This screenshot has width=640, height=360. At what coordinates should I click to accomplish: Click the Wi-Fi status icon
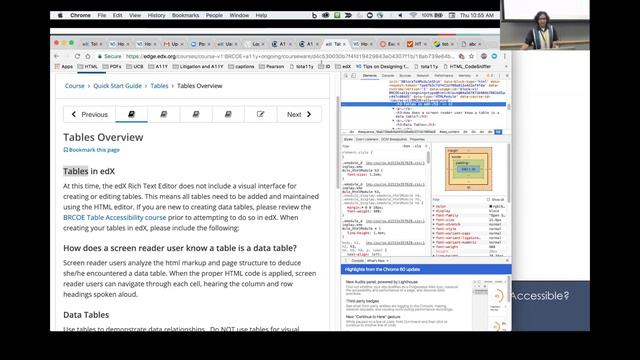[x=413, y=15]
